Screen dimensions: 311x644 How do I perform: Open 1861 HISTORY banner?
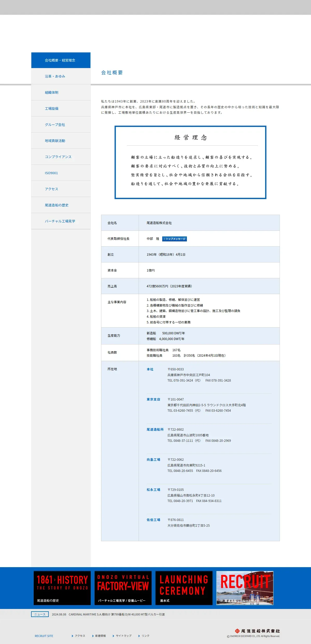click(x=62, y=588)
